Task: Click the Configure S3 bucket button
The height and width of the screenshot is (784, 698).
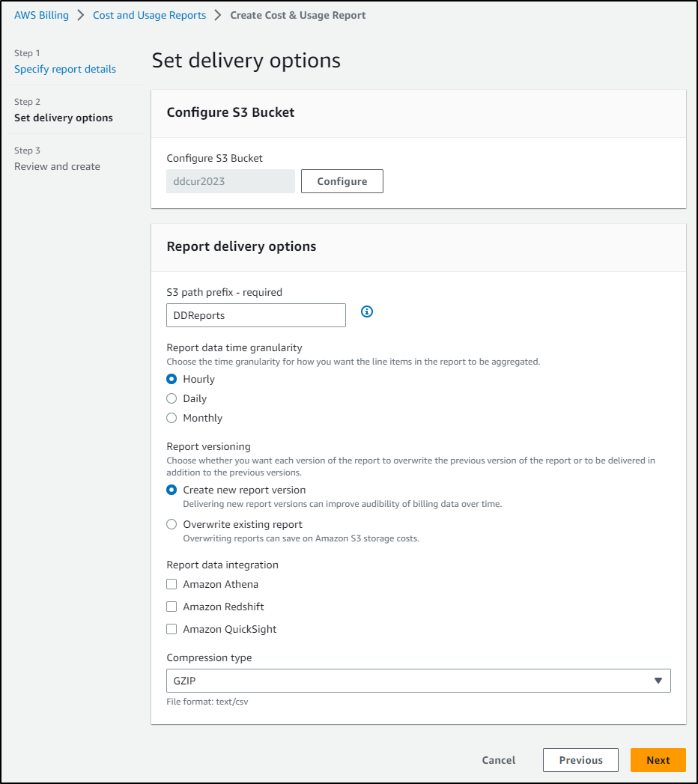Action: [x=342, y=181]
